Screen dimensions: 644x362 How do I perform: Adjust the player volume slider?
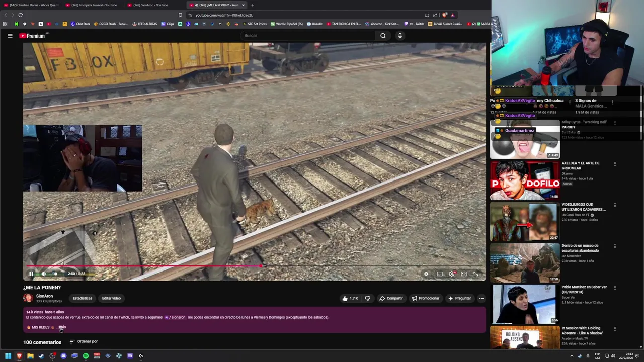[54, 274]
